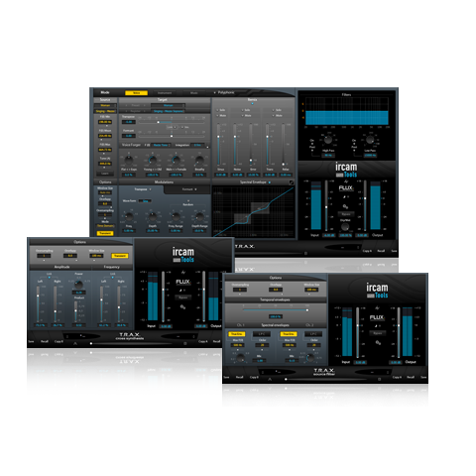Open Window Size value in source filter Options

click(x=311, y=290)
